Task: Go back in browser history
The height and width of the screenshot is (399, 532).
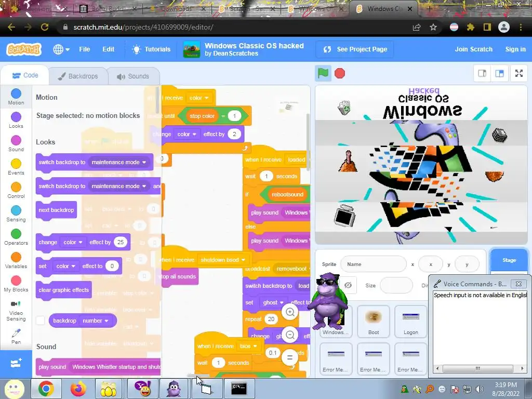Action: [11, 27]
